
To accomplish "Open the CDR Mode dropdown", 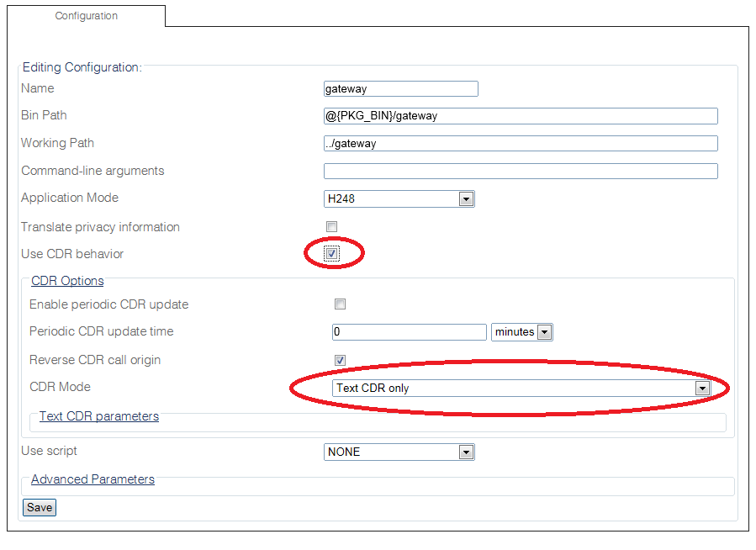I will [521, 388].
